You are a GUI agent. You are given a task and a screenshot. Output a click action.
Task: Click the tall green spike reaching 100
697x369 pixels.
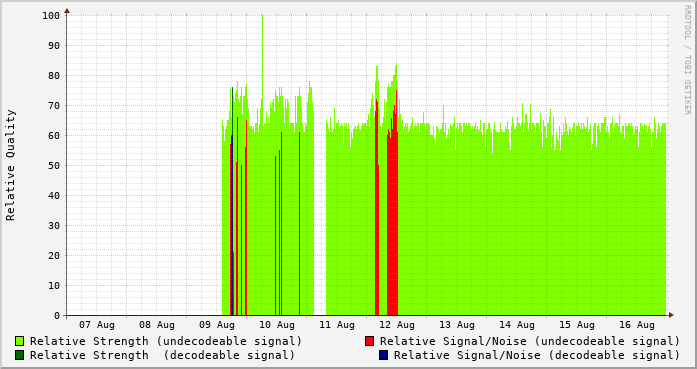click(x=262, y=71)
